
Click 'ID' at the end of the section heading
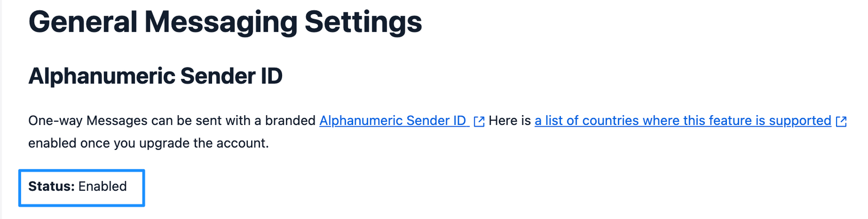(x=271, y=76)
